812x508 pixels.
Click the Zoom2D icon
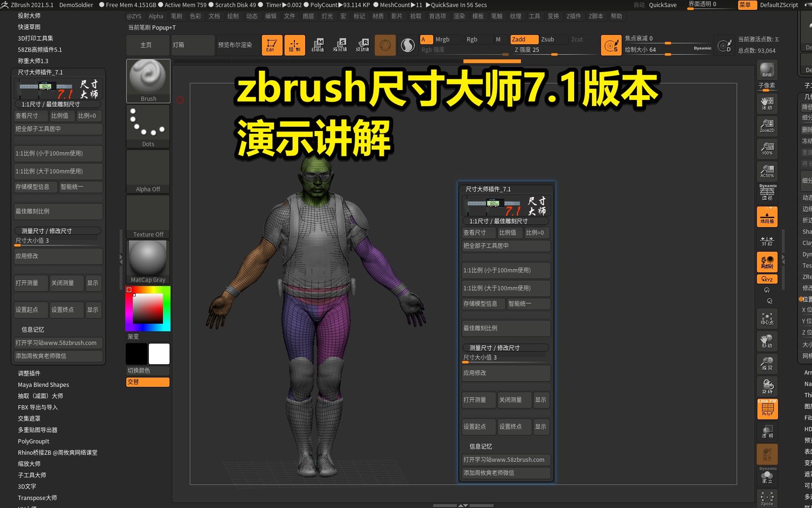(767, 126)
